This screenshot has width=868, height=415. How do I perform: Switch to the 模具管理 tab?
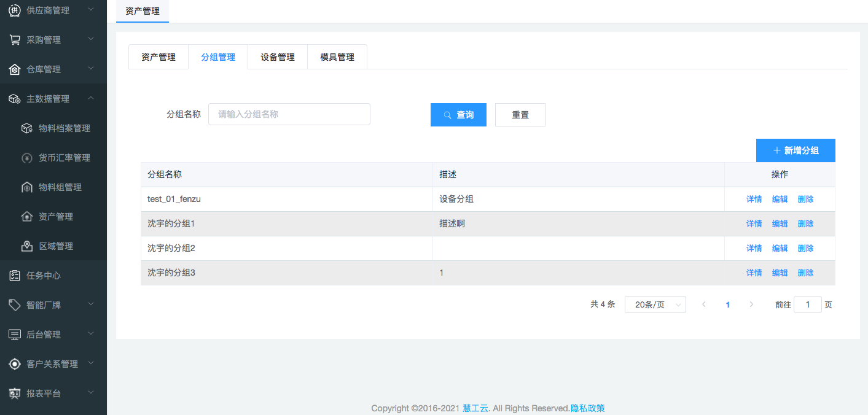coord(337,57)
